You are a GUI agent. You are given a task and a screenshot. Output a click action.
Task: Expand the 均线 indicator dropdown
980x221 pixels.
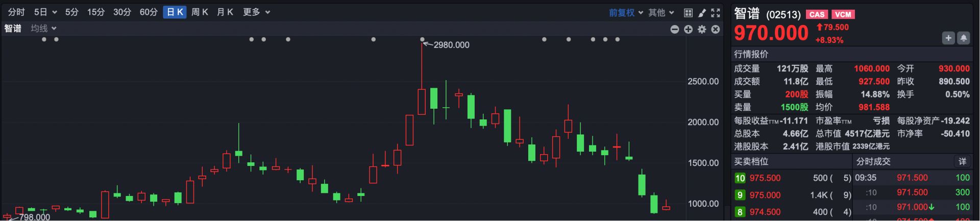click(43, 29)
